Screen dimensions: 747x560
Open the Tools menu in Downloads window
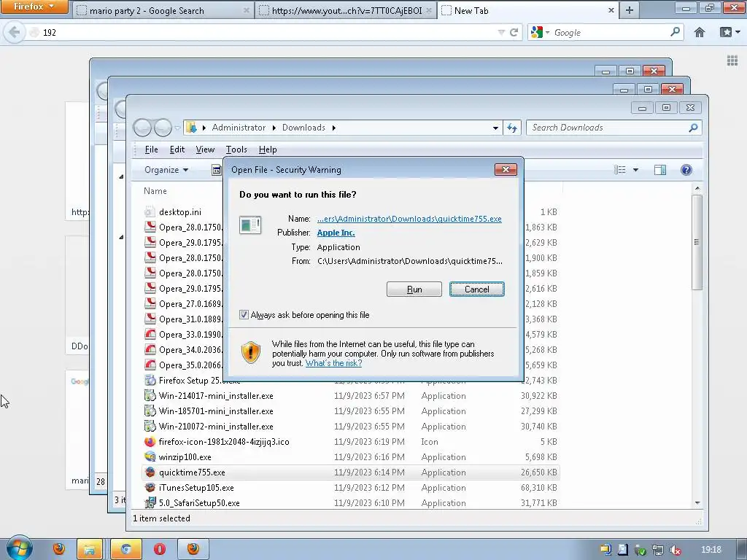236,149
